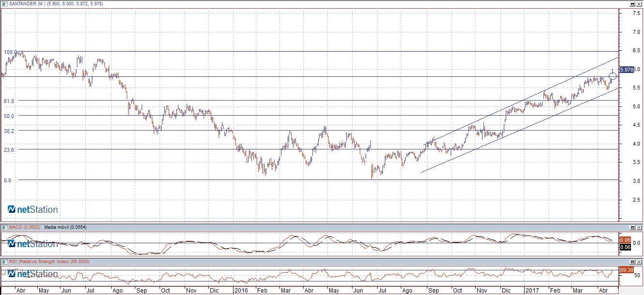
Task: Maximize the SANTANDER price chart panel
Action: point(632,4)
